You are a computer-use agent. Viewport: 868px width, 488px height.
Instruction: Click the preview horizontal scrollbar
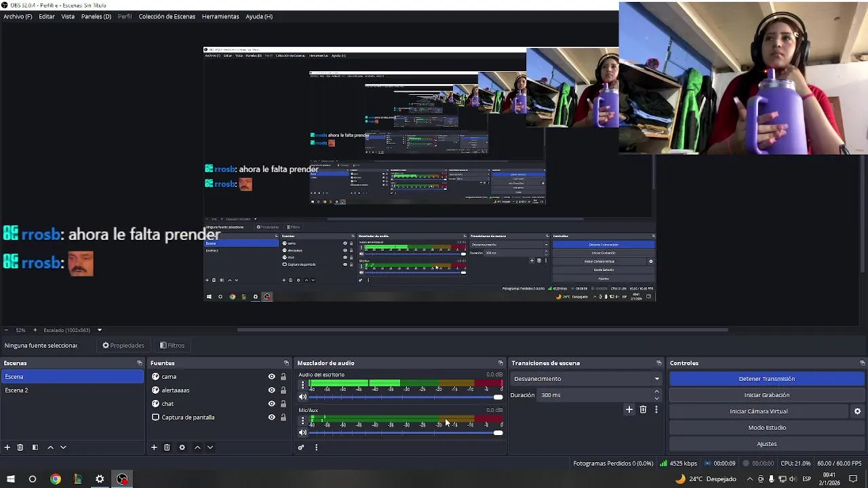(x=482, y=330)
